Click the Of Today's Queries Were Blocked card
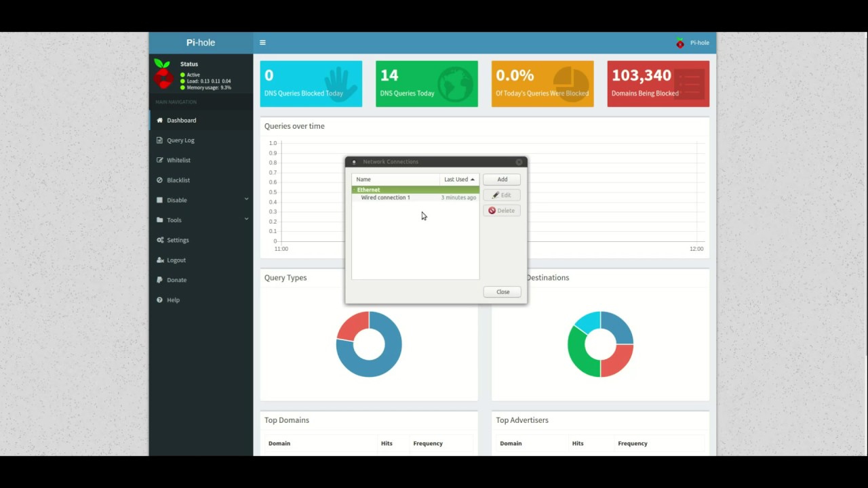This screenshot has height=488, width=868. tap(542, 84)
